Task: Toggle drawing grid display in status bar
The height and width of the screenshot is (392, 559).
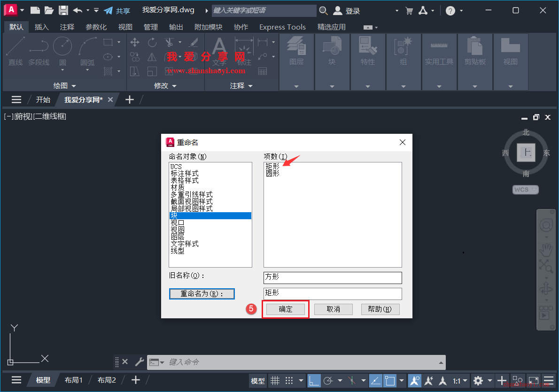Action: click(x=275, y=381)
